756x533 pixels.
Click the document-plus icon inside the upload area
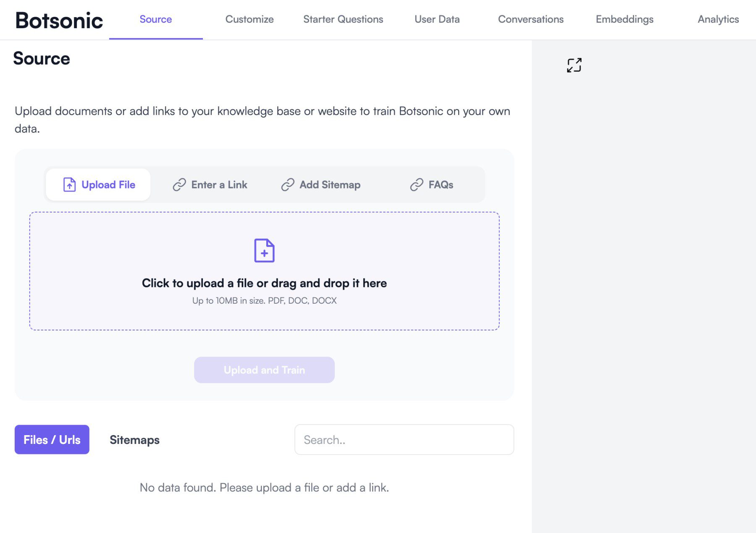point(264,251)
